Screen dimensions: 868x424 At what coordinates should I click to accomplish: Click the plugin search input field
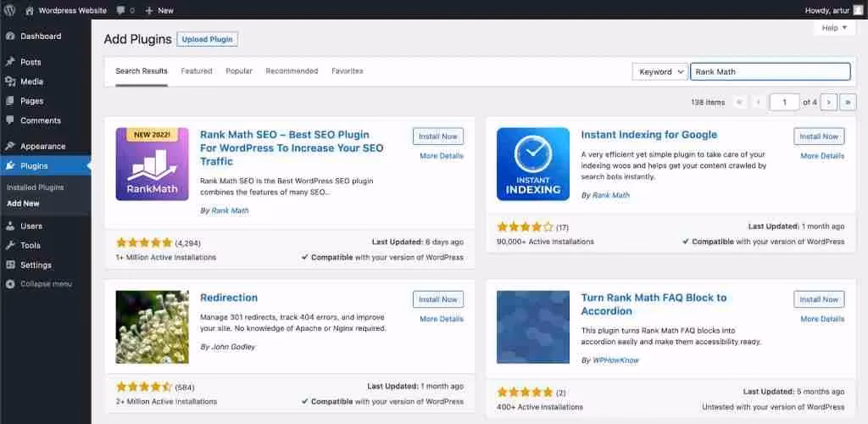(770, 72)
